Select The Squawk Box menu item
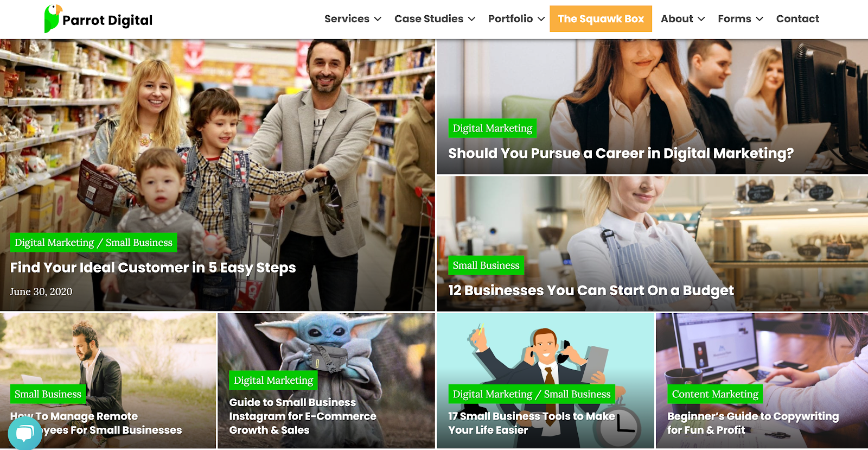Viewport: 868px width, 450px height. point(601,19)
